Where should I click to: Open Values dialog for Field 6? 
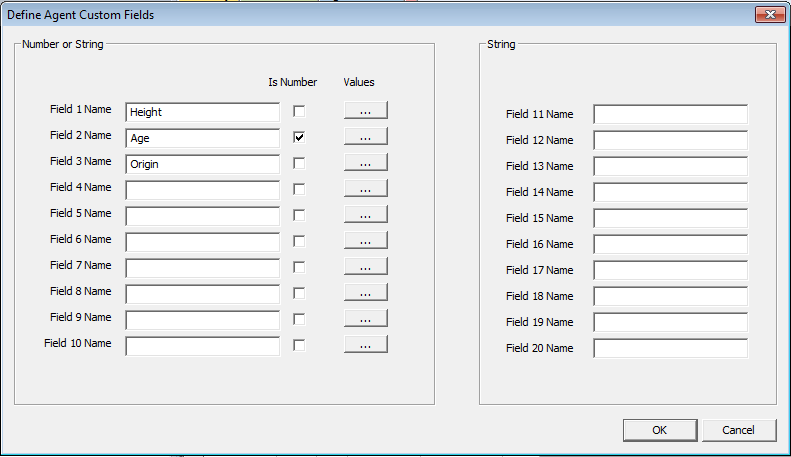click(365, 241)
